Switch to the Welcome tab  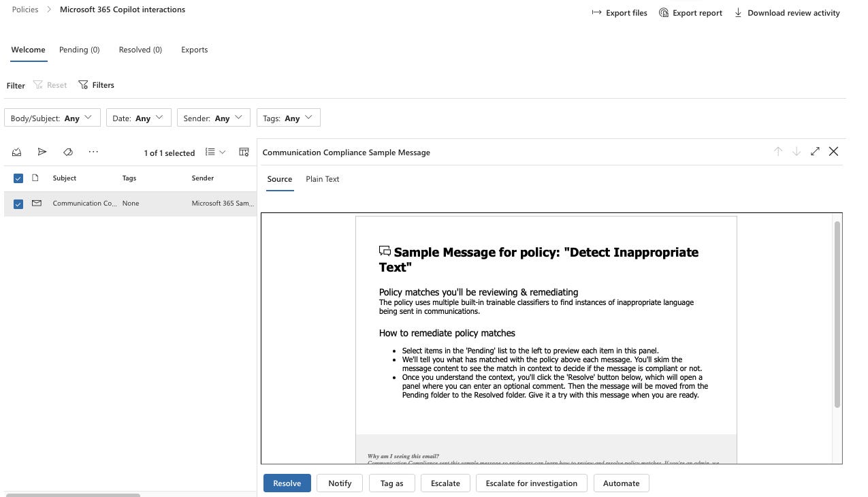click(28, 50)
